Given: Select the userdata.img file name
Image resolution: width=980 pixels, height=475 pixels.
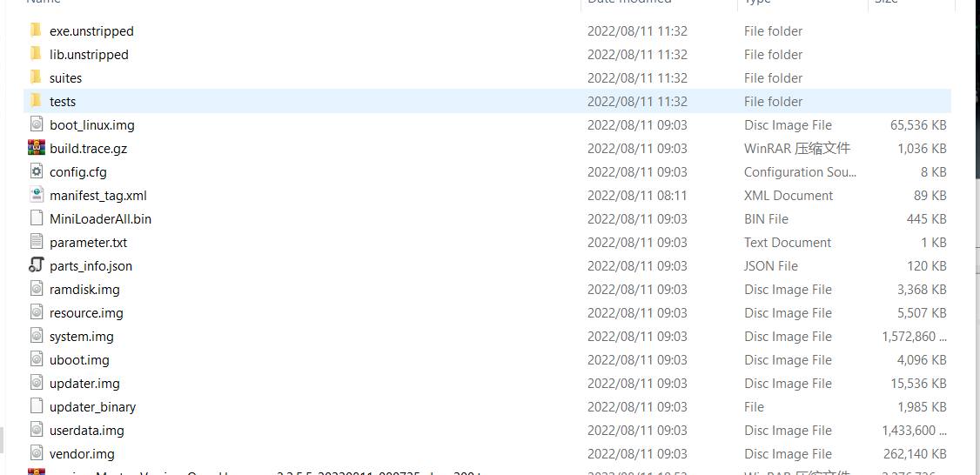Looking at the screenshot, I should 87,431.
